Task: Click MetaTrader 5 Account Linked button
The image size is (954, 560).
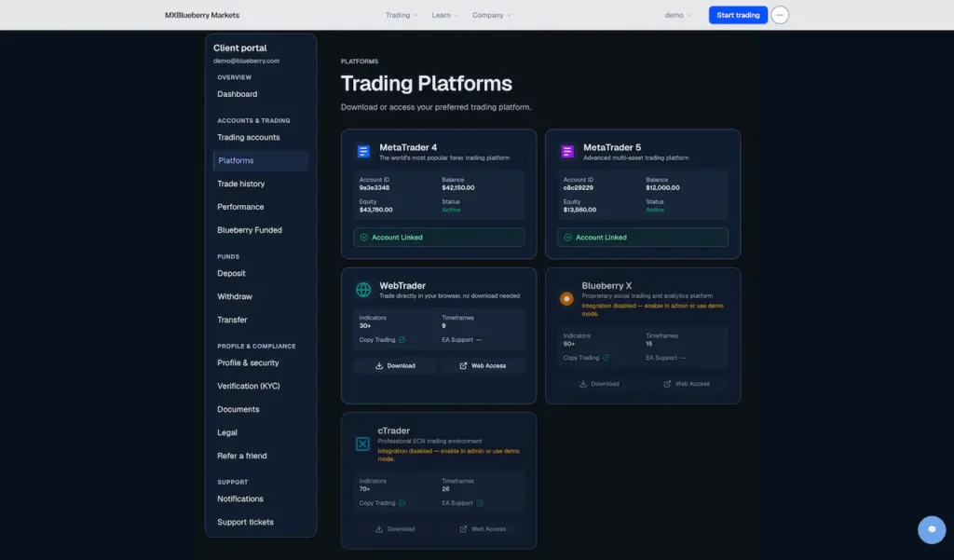Action: click(x=643, y=238)
